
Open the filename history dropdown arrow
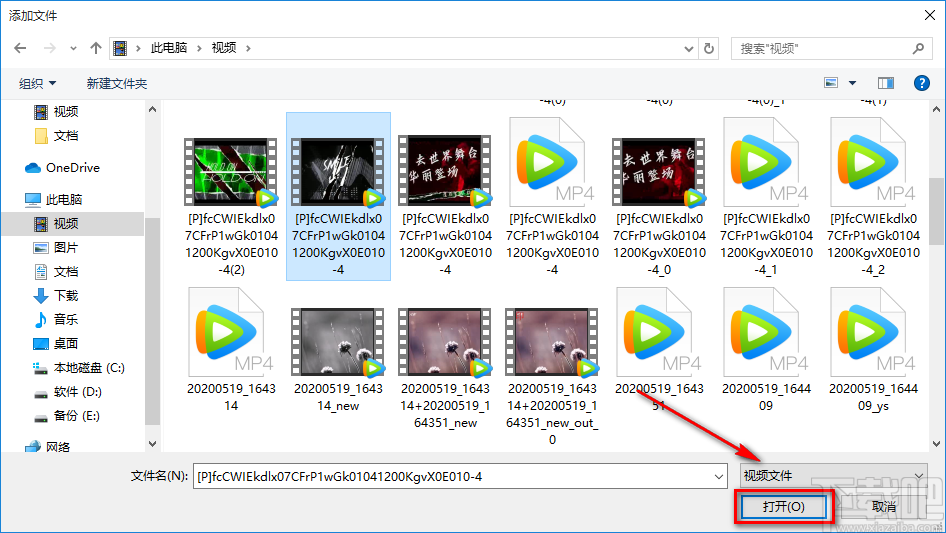(719, 476)
